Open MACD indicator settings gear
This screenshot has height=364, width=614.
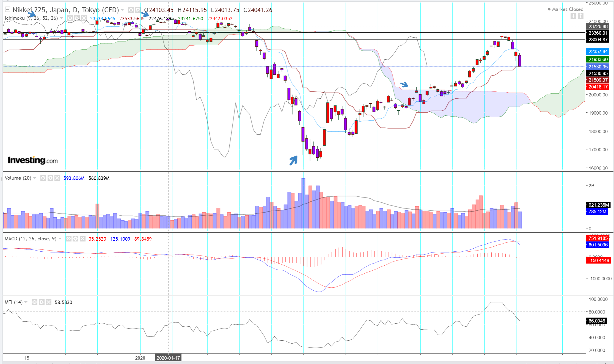[76, 239]
